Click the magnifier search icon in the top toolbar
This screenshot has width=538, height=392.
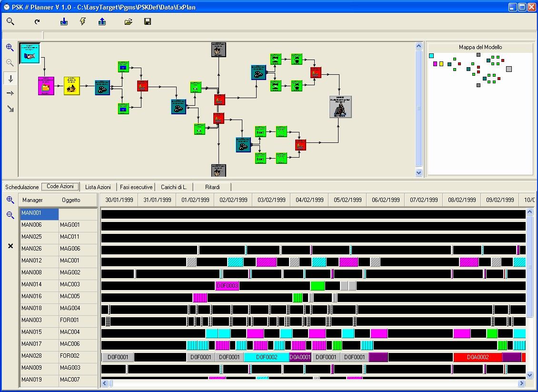click(10, 21)
